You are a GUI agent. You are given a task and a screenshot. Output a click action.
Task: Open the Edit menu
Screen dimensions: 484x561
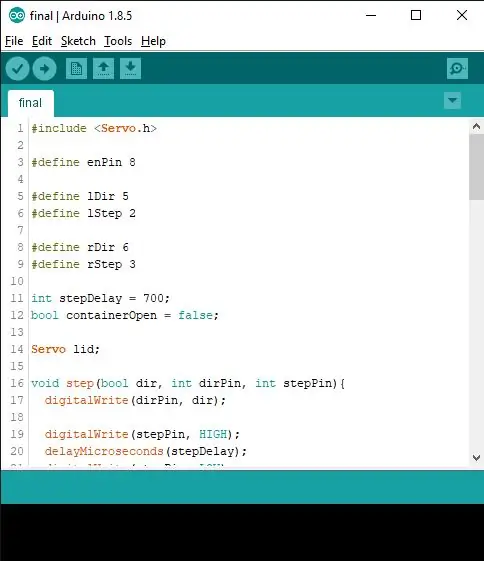click(42, 41)
